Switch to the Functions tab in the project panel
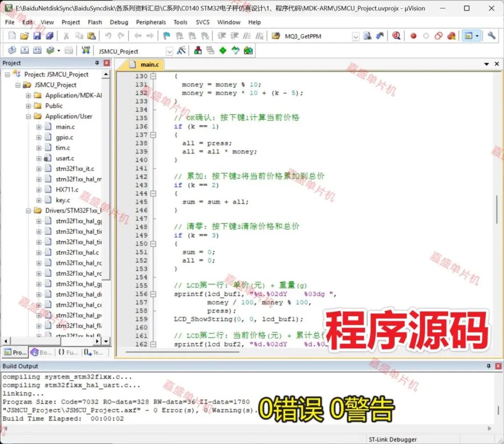This screenshot has width=504, height=444. pyautogui.click(x=68, y=353)
